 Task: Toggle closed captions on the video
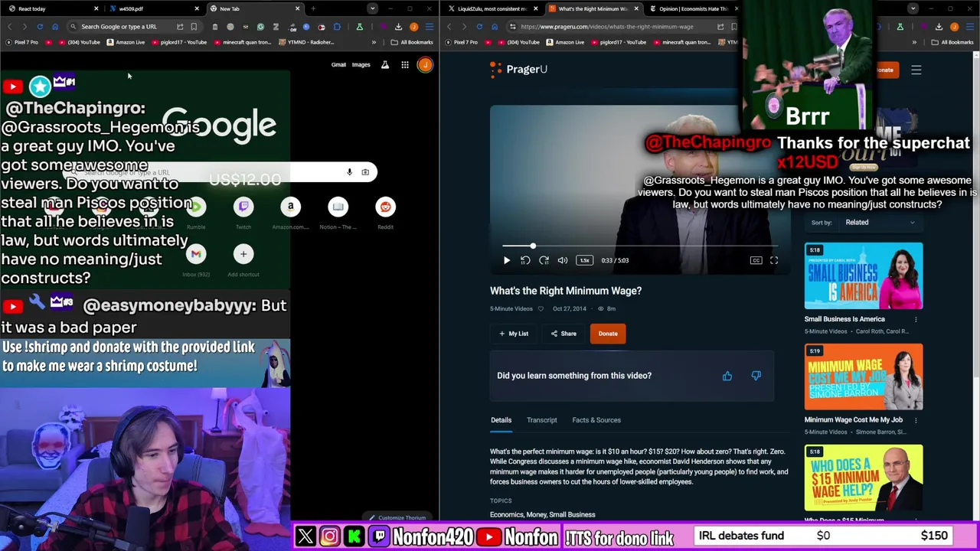[x=756, y=260]
